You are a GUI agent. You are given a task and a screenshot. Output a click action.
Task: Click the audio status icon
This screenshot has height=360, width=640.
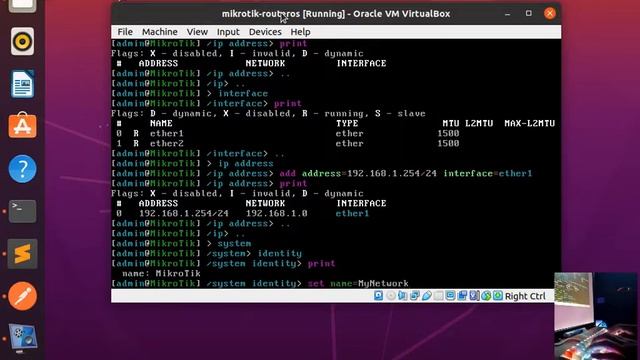[402, 296]
